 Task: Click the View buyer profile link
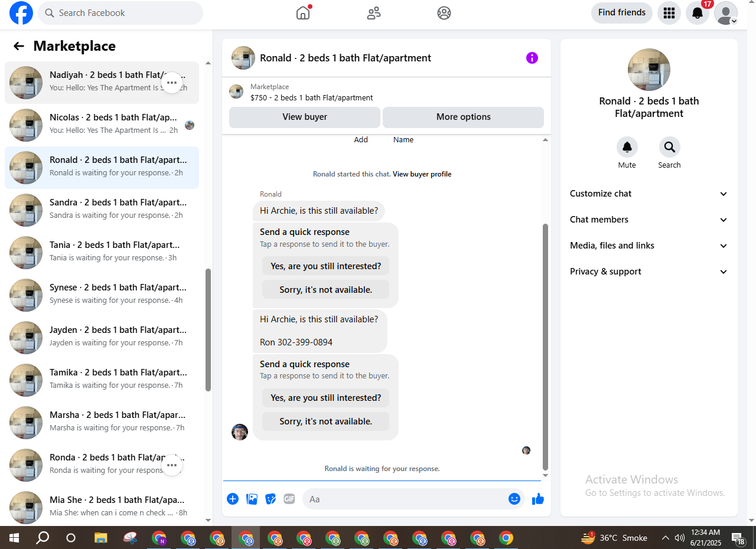[422, 174]
